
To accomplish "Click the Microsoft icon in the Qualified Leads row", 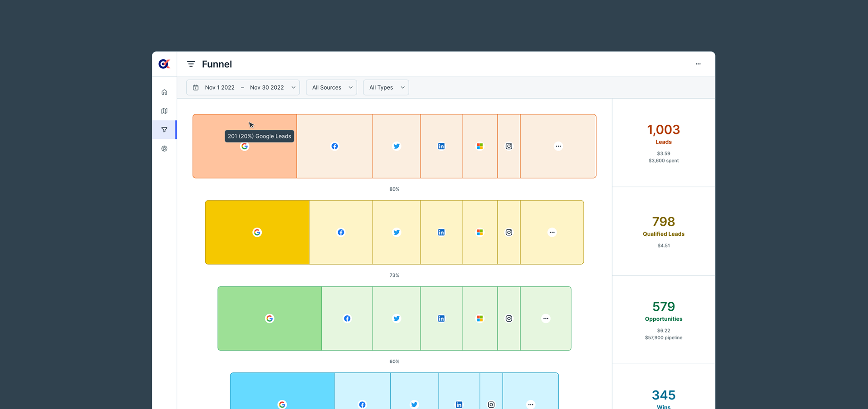I will point(480,232).
